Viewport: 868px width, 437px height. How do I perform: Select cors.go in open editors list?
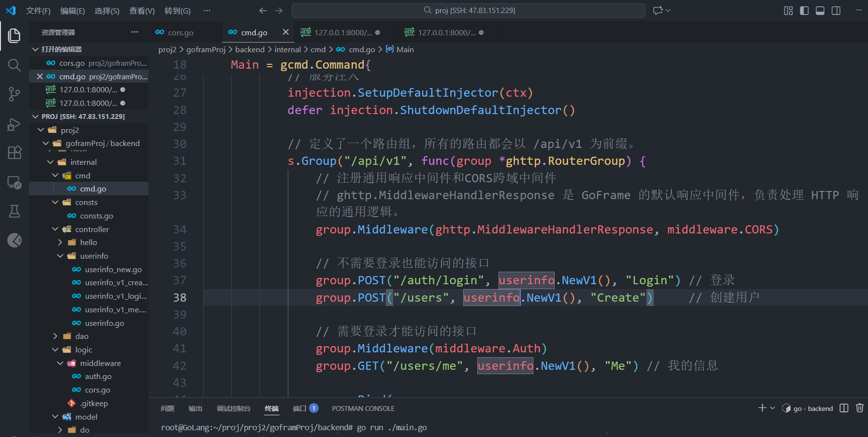click(x=89, y=63)
